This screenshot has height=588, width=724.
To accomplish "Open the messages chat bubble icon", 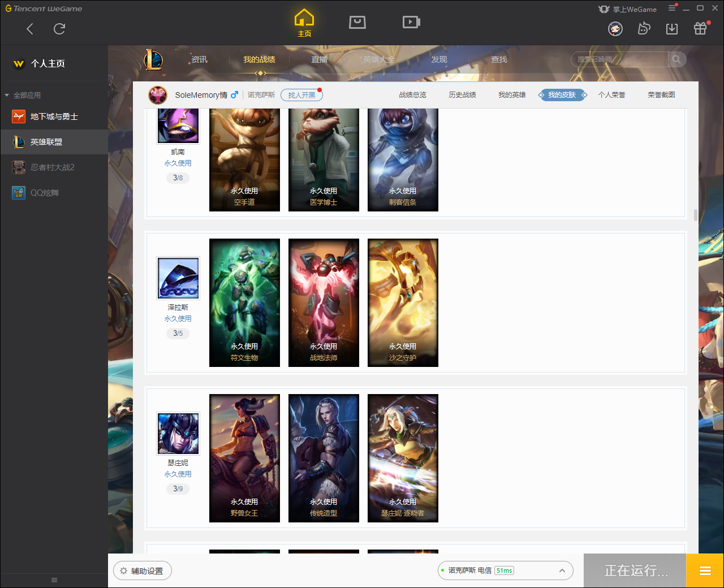I will coord(644,29).
